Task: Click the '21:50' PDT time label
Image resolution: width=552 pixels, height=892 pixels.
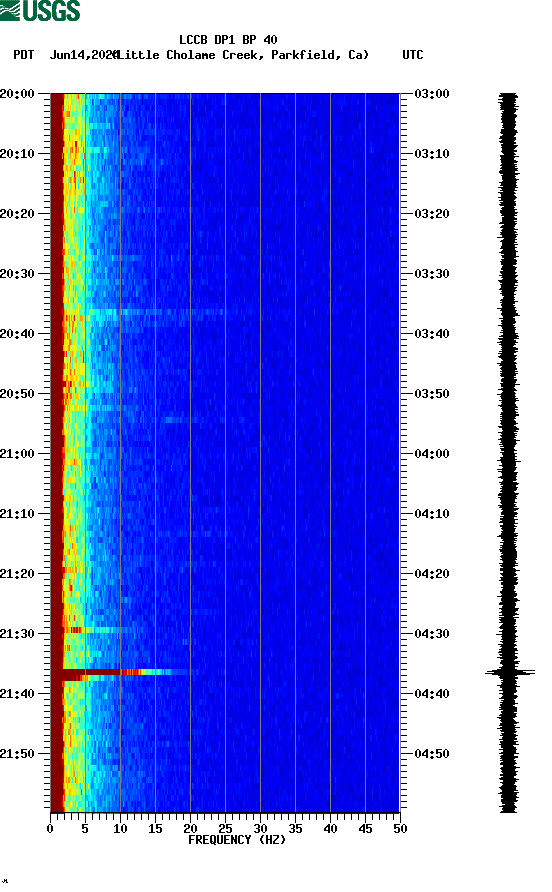Action: (x=18, y=754)
